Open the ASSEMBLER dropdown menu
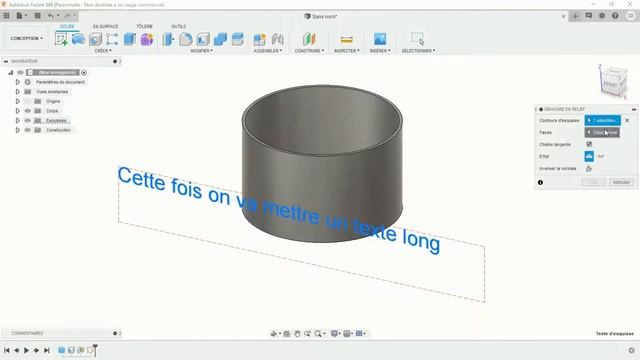Screen dimensions: 640x360 267,51
